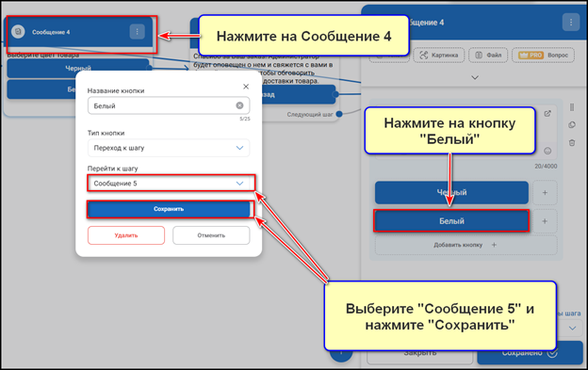Open the emoji picker smiley icon
The image size is (588, 370).
point(547,151)
